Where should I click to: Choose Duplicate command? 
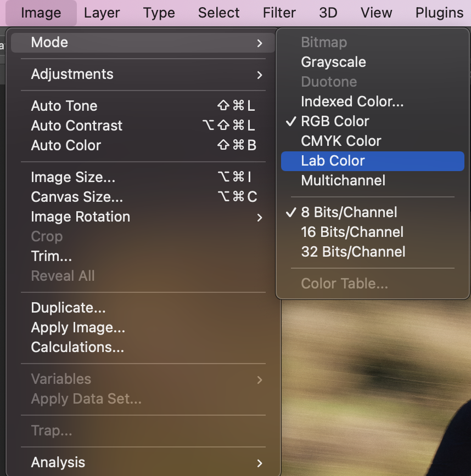[x=143, y=308]
